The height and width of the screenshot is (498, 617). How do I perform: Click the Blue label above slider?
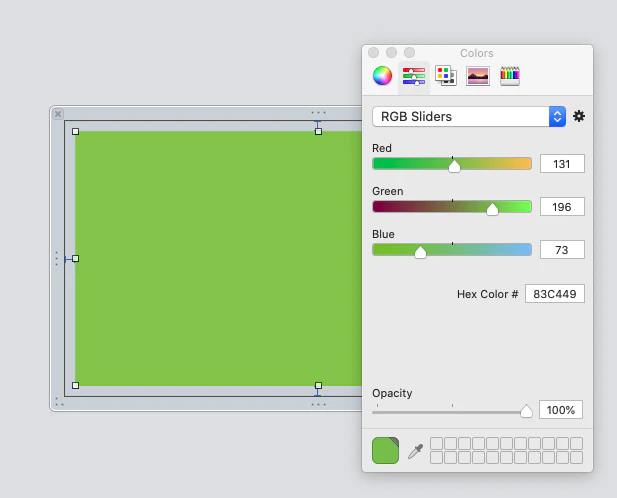383,234
